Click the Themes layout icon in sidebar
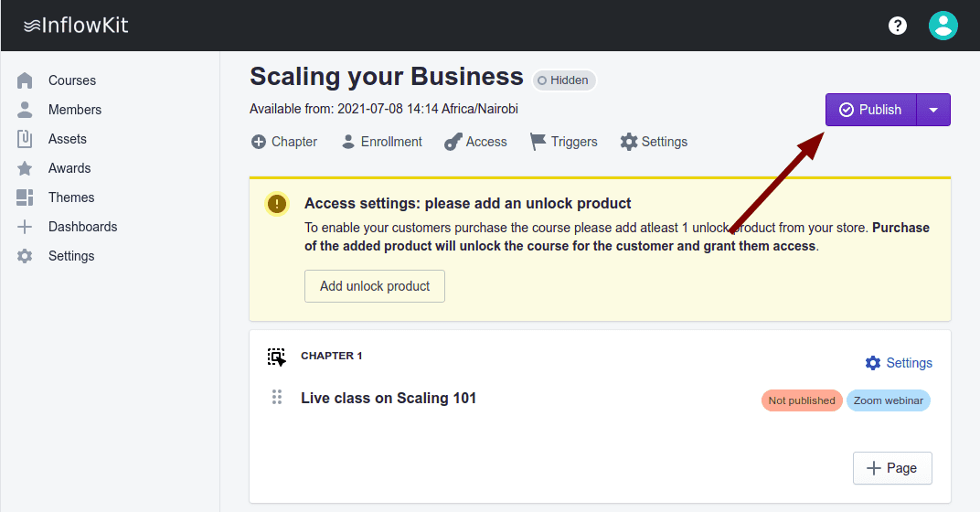The height and width of the screenshot is (512, 980). pos(25,197)
